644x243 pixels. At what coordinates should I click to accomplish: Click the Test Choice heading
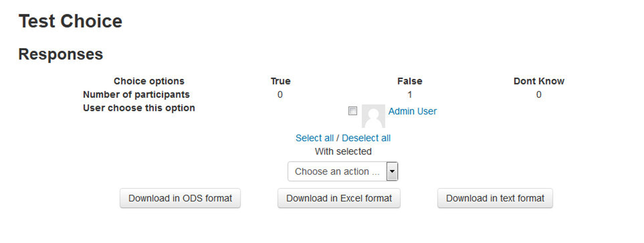(71, 21)
